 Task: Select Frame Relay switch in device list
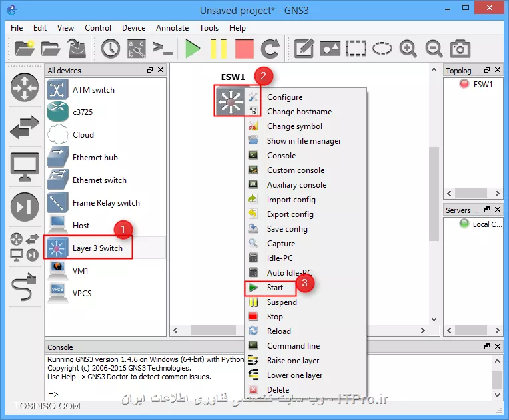pyautogui.click(x=106, y=203)
